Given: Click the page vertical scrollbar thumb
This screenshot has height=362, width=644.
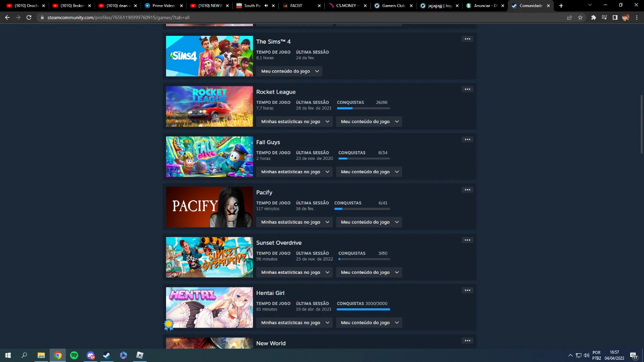Looking at the screenshot, I should coord(642,124).
